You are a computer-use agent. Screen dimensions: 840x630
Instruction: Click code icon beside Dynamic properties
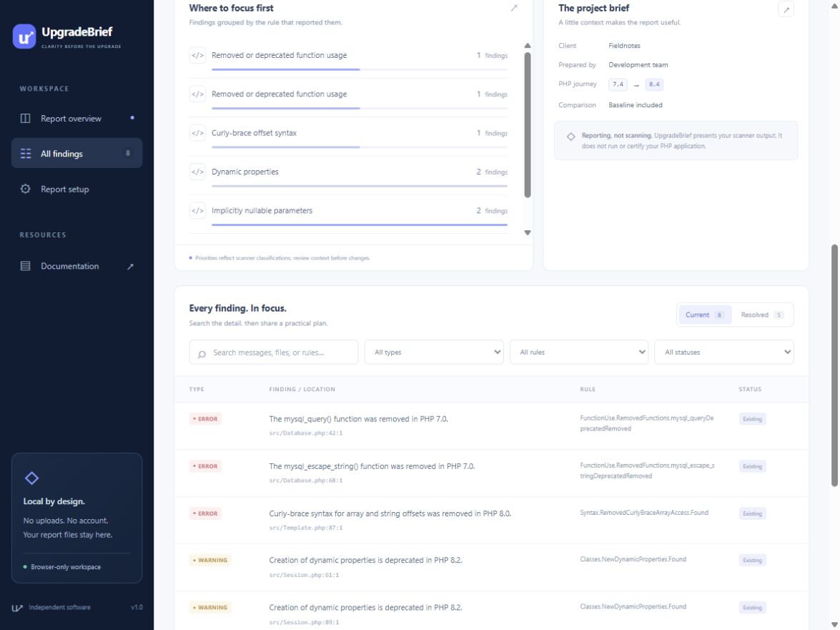point(198,172)
